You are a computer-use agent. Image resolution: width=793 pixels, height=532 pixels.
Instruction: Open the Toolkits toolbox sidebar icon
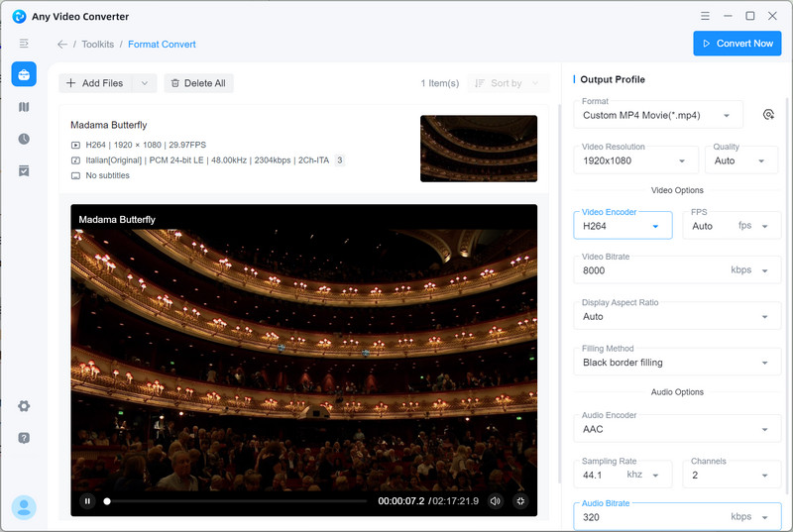click(24, 74)
